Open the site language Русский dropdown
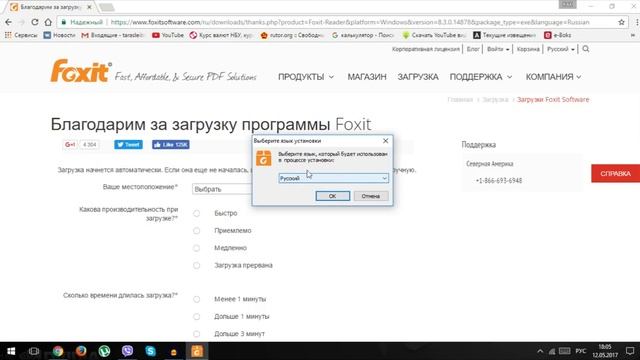Screen dimensions: 640x360 [x=561, y=49]
